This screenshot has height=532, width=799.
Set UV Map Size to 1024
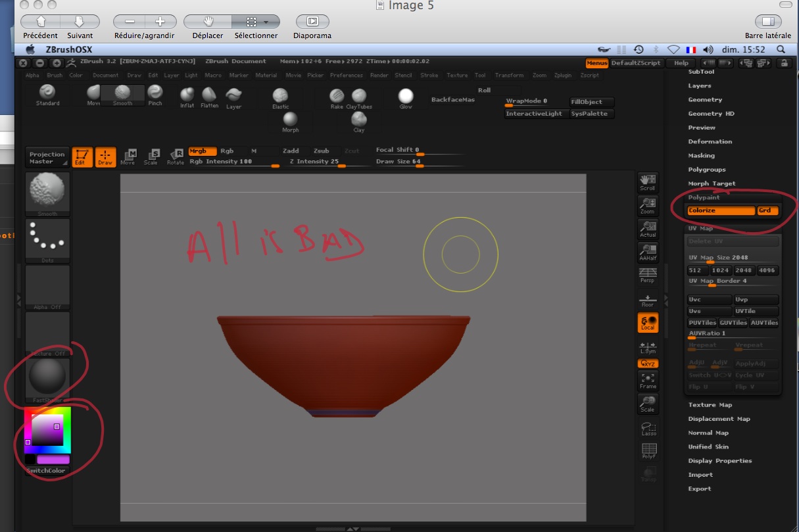click(722, 270)
